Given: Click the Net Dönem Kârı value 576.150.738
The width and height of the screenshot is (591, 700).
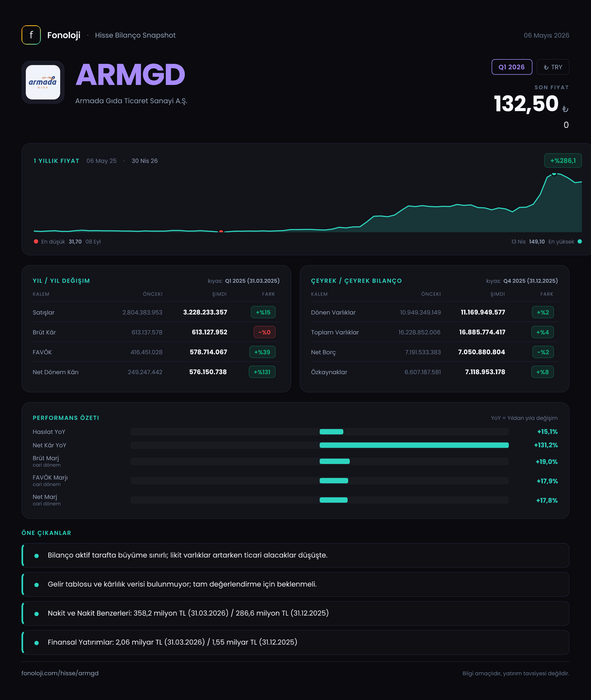Looking at the screenshot, I should point(208,372).
